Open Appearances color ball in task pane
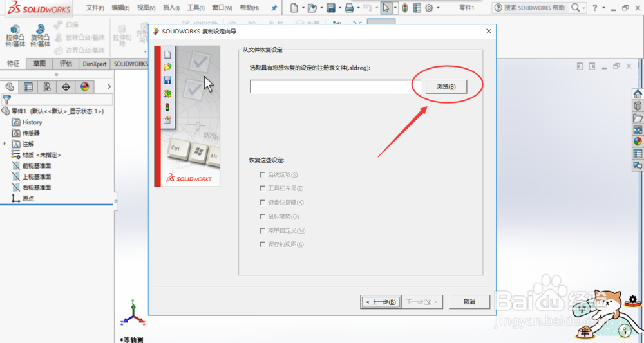 (x=638, y=142)
